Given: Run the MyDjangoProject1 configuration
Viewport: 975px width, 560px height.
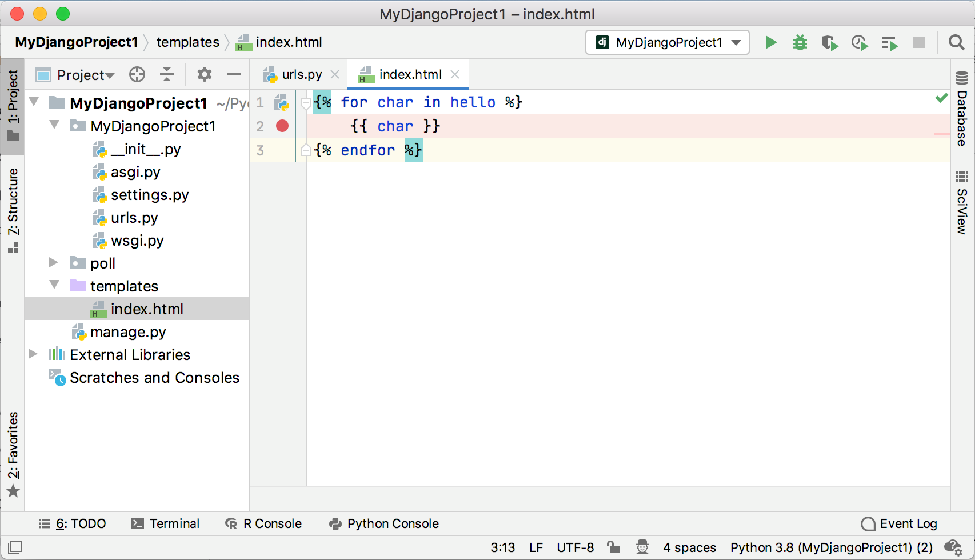Looking at the screenshot, I should coord(771,42).
